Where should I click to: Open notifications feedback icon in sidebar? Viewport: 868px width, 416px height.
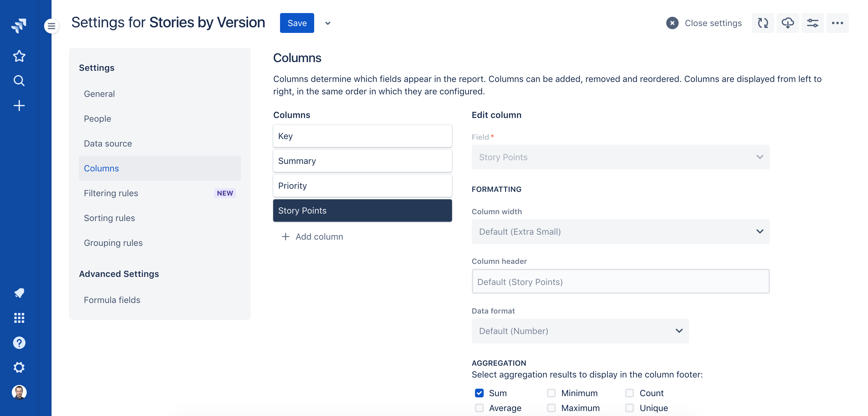(19, 293)
